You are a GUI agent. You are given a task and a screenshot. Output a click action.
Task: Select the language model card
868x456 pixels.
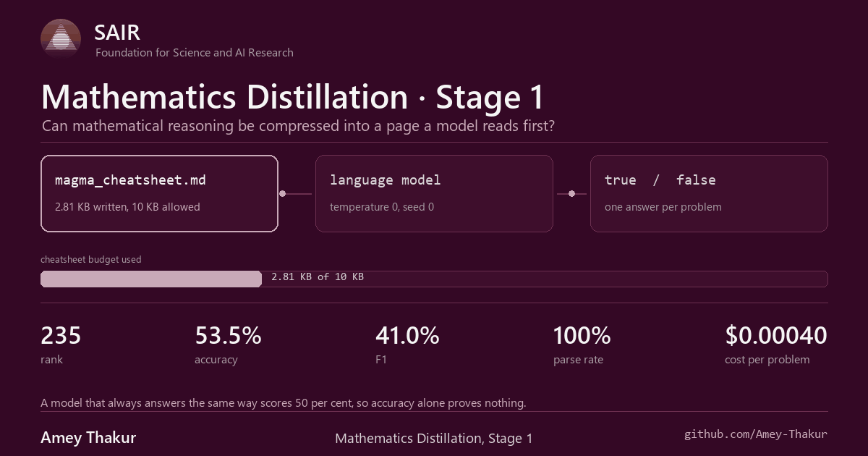point(434,193)
